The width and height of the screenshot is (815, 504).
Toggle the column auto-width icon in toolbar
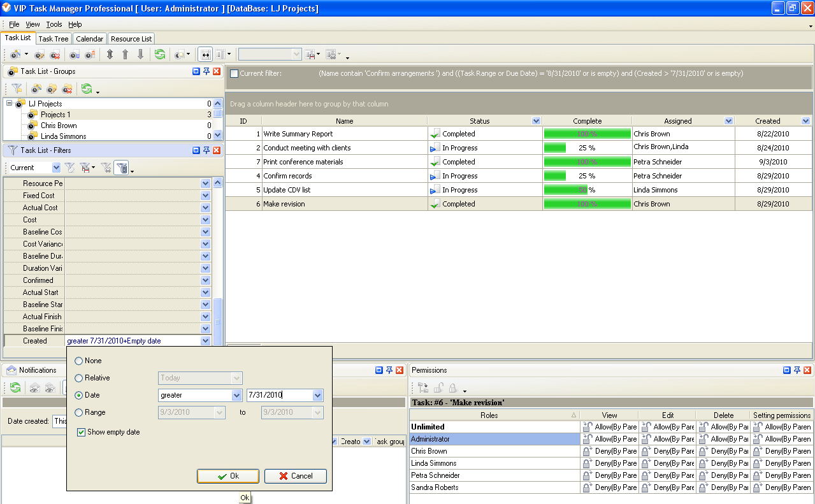205,55
